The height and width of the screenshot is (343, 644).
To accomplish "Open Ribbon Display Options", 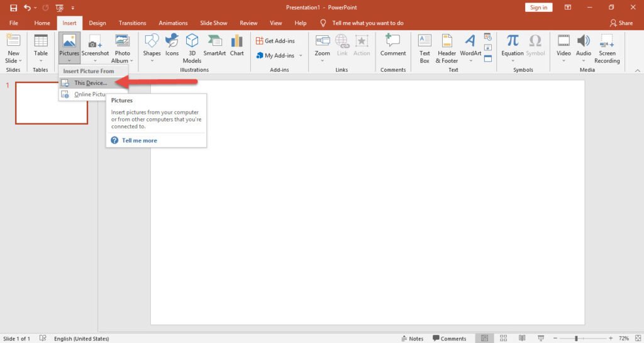I will [568, 8].
